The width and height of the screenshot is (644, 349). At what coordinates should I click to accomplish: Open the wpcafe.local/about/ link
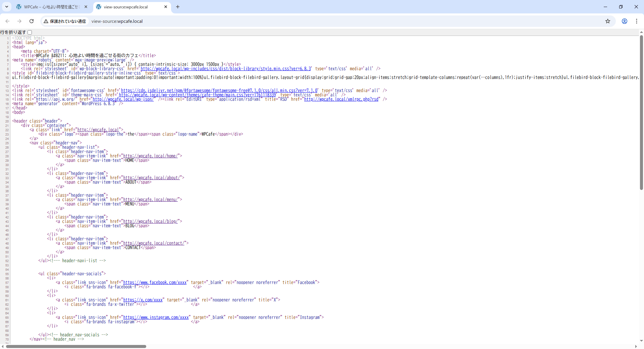click(152, 178)
